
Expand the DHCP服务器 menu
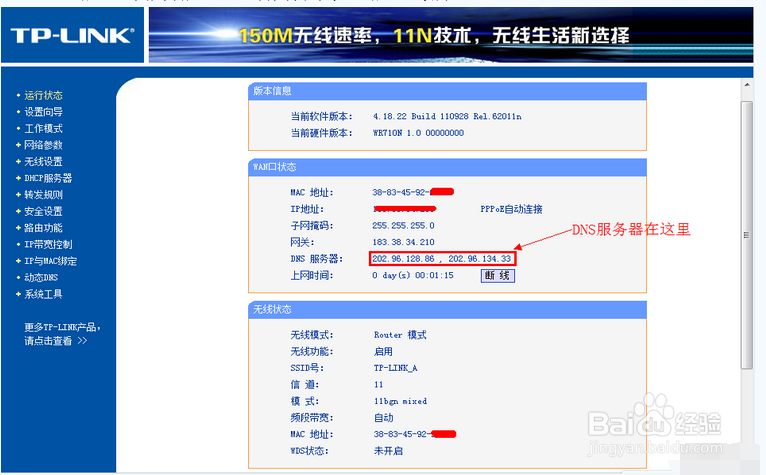pyautogui.click(x=48, y=178)
